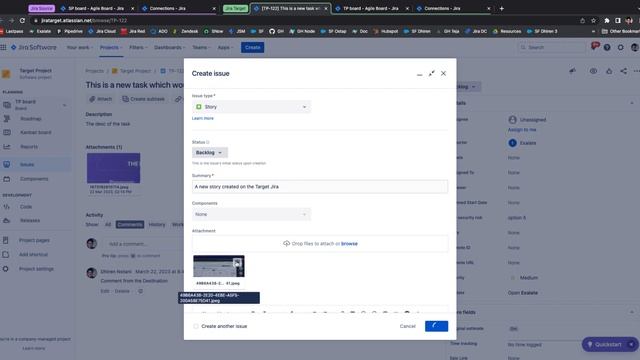
Task: Click the Summary input field
Action: click(x=320, y=187)
